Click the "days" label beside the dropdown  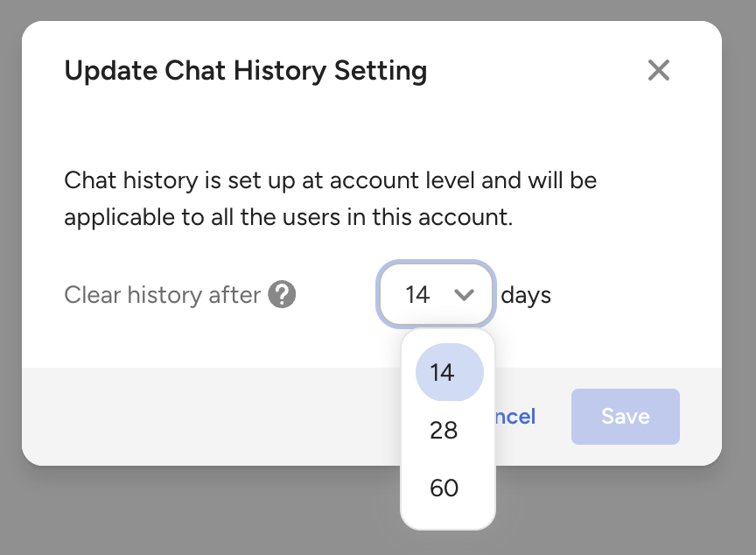(526, 295)
